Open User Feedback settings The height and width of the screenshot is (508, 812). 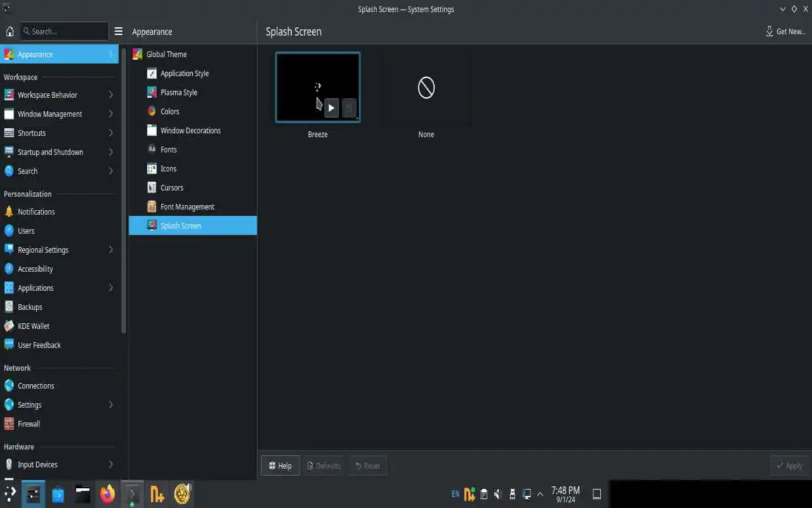[x=59, y=345]
